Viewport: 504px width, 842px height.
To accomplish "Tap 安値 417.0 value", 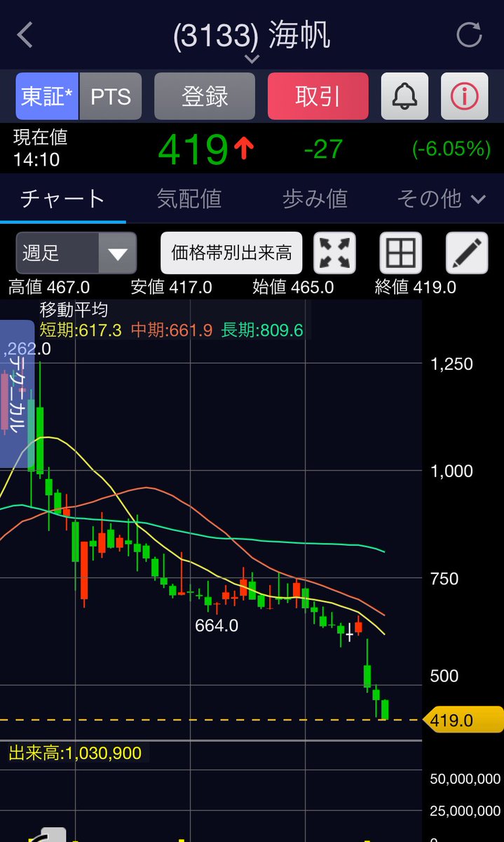I will [171, 287].
